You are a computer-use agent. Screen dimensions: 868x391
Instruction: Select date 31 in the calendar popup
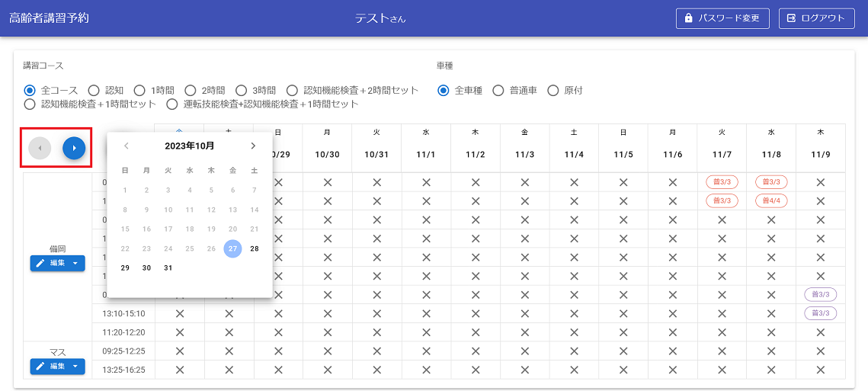168,268
